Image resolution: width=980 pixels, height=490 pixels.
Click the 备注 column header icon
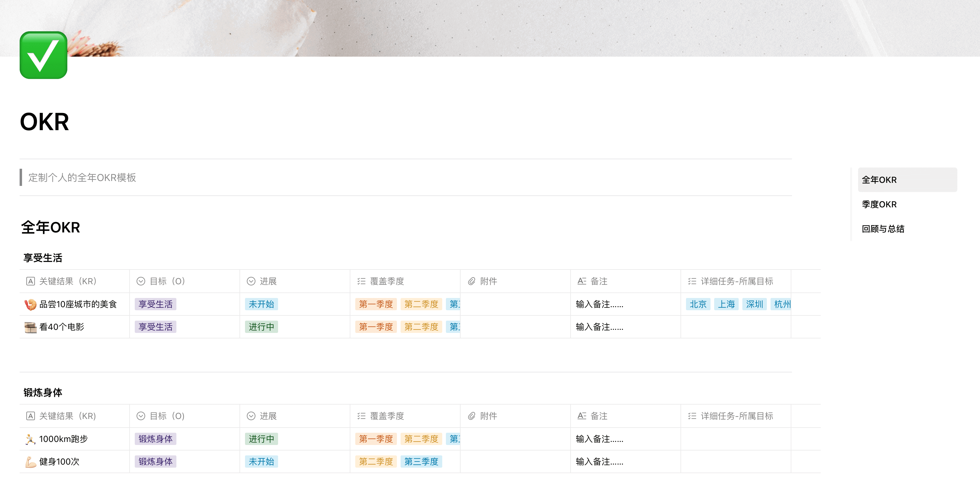tap(582, 281)
